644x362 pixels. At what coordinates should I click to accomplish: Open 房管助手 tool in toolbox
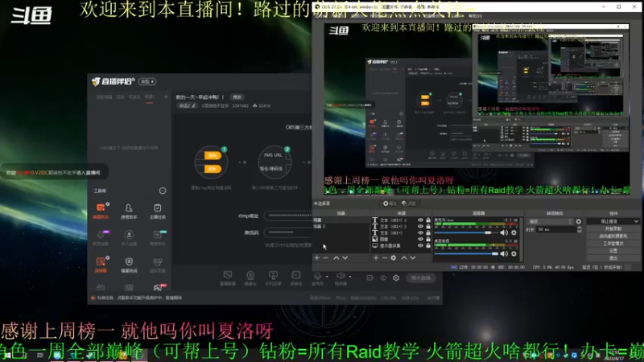coord(129,211)
